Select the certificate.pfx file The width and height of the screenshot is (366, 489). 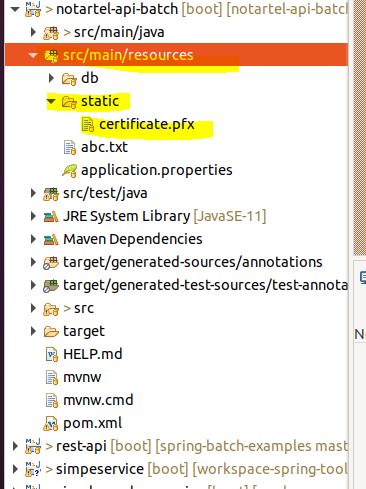tap(147, 124)
